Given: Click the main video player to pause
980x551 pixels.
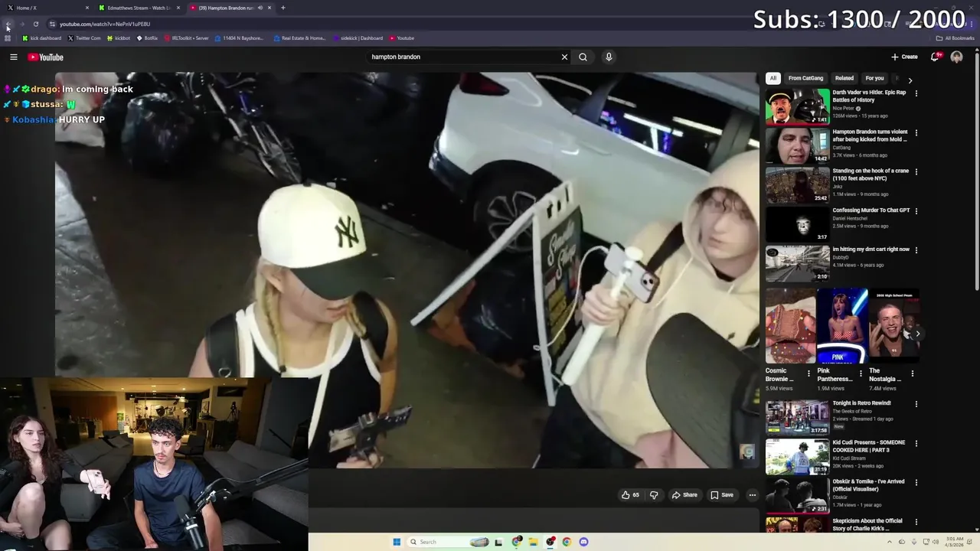Looking at the screenshot, I should [x=406, y=269].
